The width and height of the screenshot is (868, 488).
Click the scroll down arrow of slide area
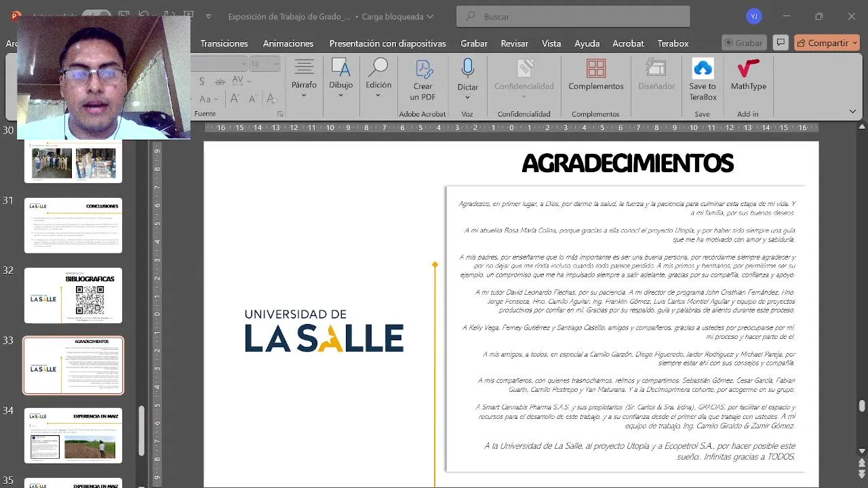[862, 451]
